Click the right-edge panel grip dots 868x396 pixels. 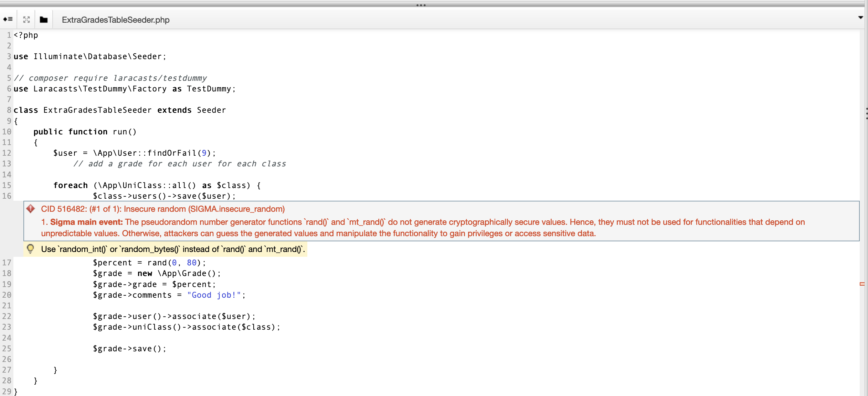click(867, 113)
